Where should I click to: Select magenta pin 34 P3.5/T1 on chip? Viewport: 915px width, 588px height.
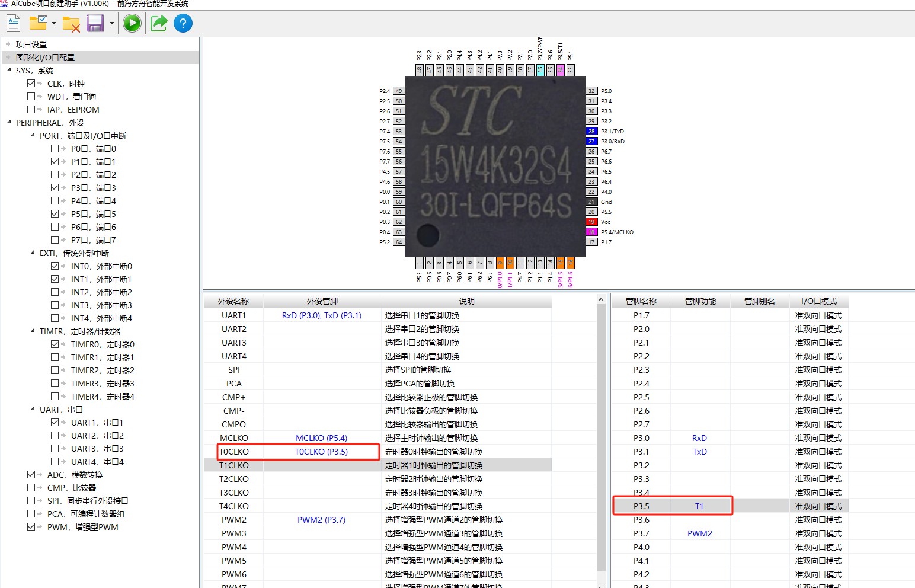pos(560,69)
